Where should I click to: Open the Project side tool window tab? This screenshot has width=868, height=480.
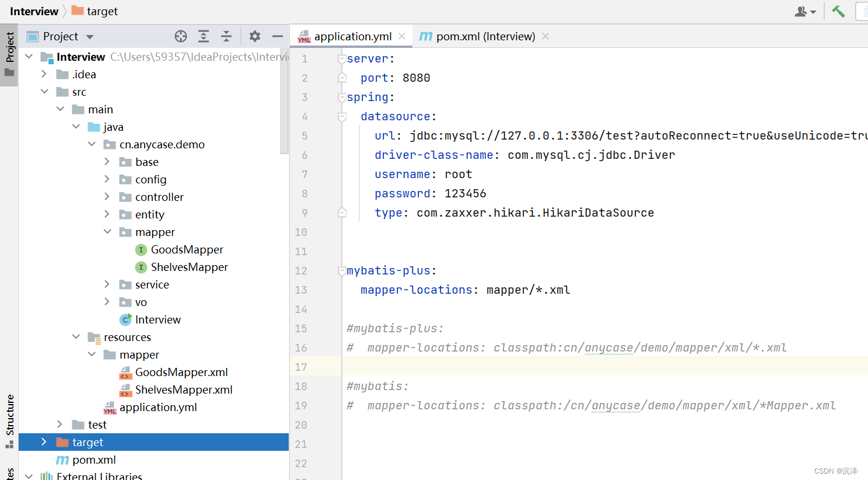coord(9,55)
